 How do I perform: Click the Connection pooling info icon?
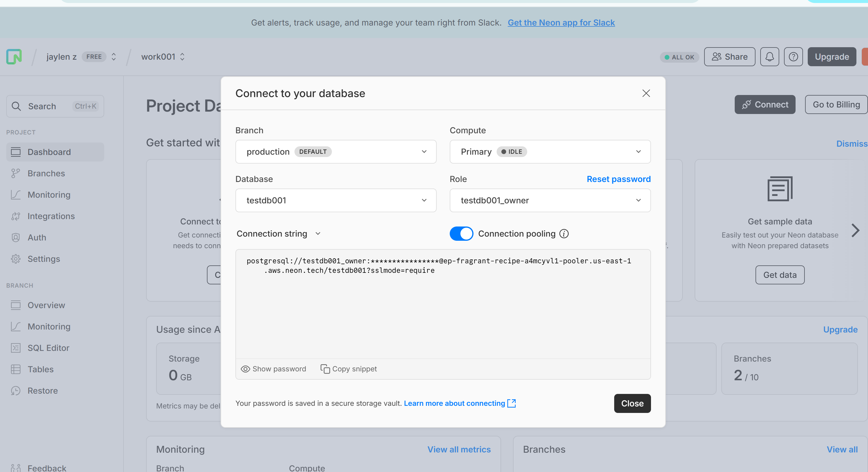[x=564, y=233]
